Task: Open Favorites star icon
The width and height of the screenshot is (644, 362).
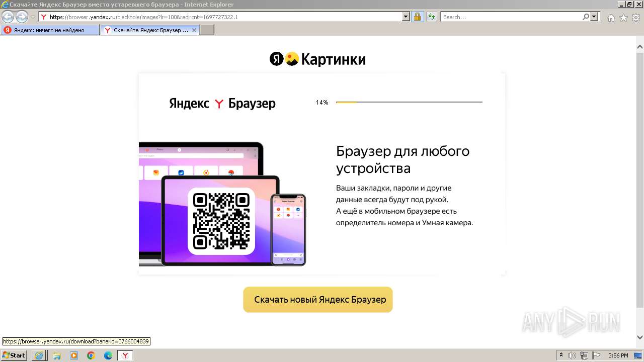Action: pyautogui.click(x=623, y=18)
